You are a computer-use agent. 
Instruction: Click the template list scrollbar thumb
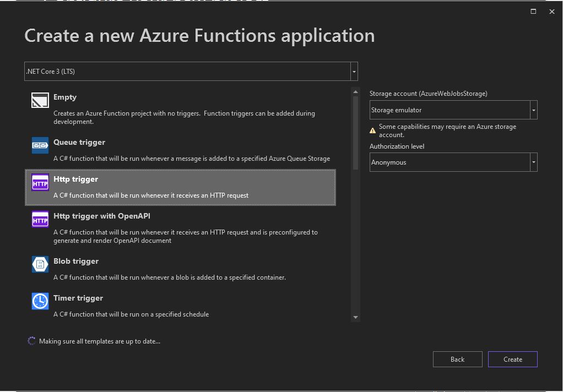coord(355,132)
